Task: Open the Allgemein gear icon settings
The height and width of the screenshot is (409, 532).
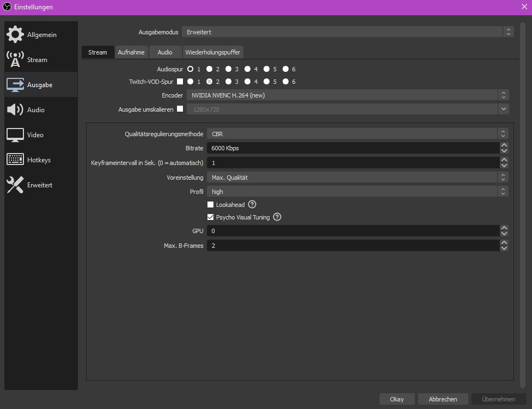Action: (15, 35)
